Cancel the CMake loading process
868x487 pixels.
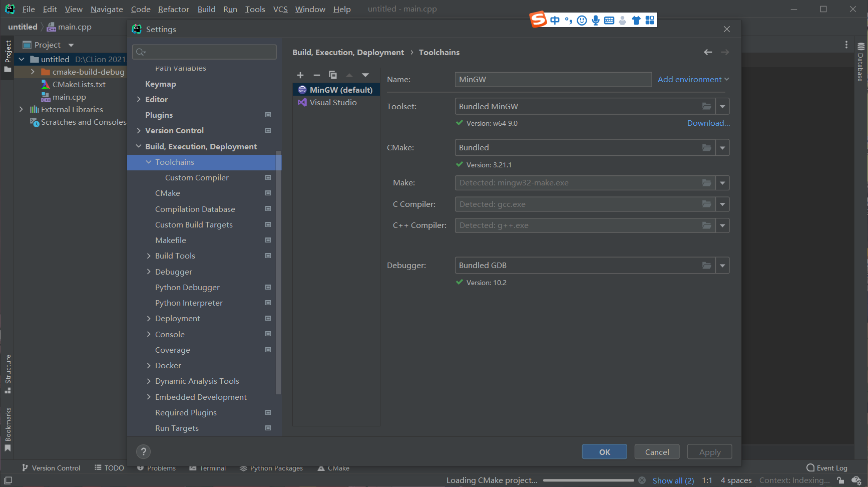[x=642, y=480]
